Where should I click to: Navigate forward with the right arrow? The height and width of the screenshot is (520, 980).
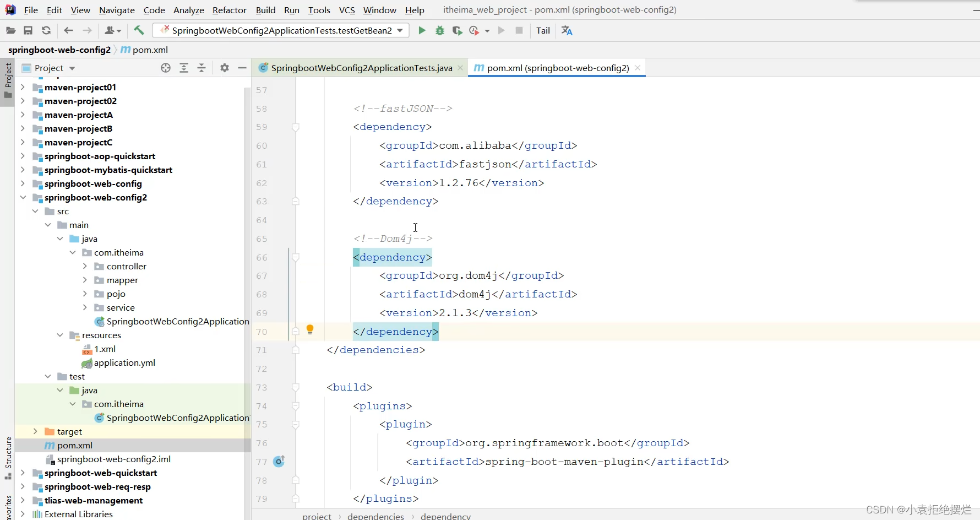coord(87,31)
